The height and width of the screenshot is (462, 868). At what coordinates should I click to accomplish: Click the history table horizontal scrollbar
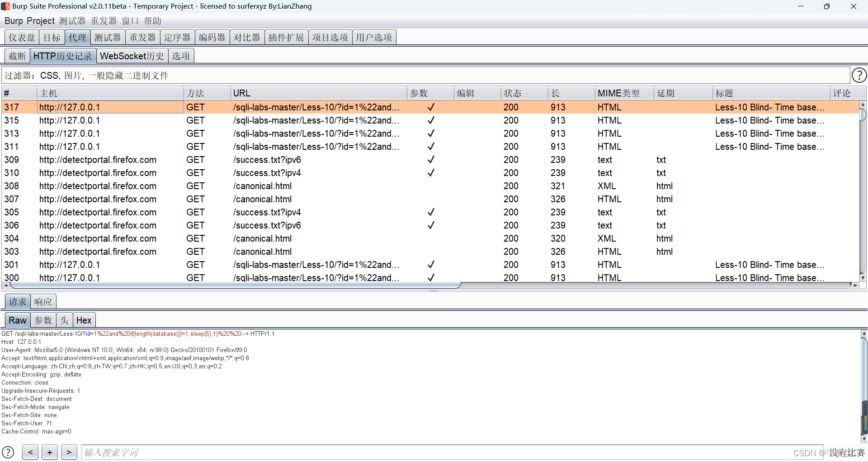pyautogui.click(x=235, y=285)
